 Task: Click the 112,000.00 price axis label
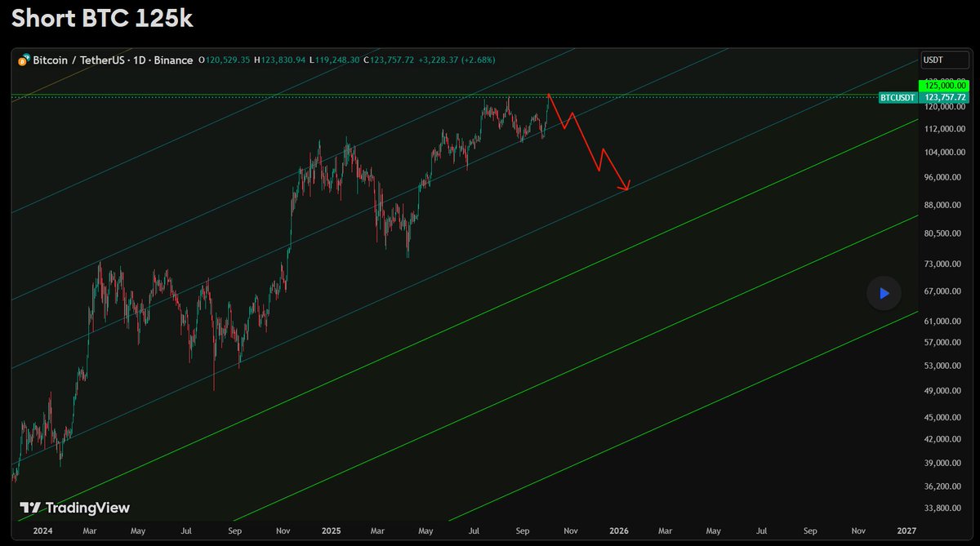945,129
